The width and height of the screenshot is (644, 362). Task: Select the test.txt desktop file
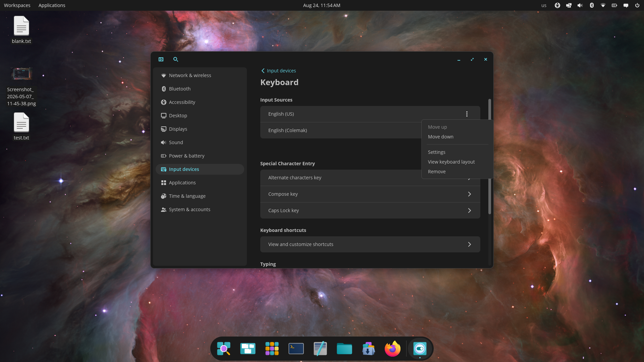click(x=21, y=126)
